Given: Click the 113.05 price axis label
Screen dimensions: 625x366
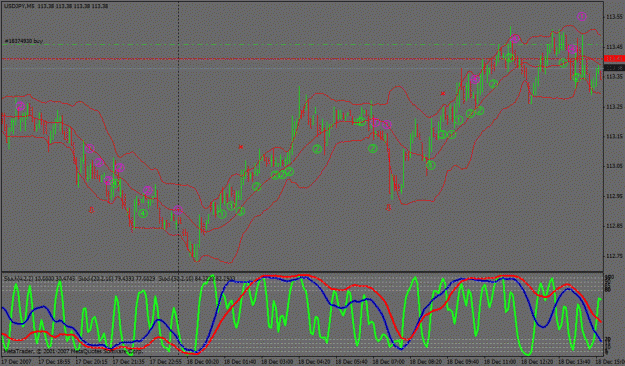Looking at the screenshot, I should (614, 166).
